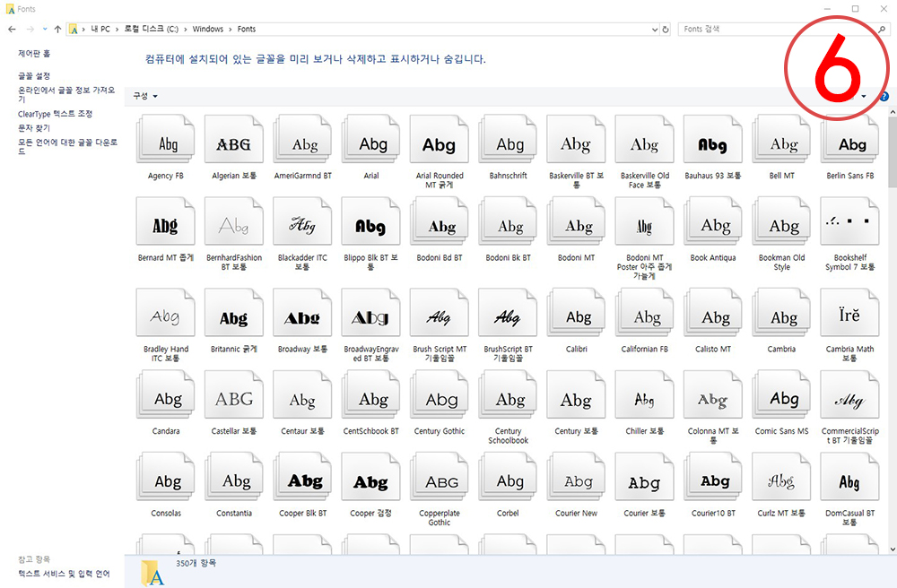Open the ClearType 텍스트 조정 link
This screenshot has height=588, width=897.
coord(56,114)
